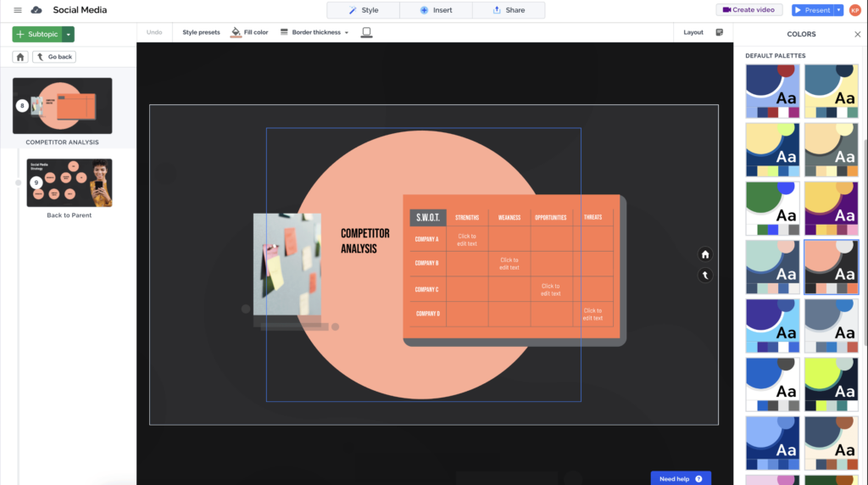Click the Undo button
Viewport: 868px width, 485px height.
coord(154,32)
